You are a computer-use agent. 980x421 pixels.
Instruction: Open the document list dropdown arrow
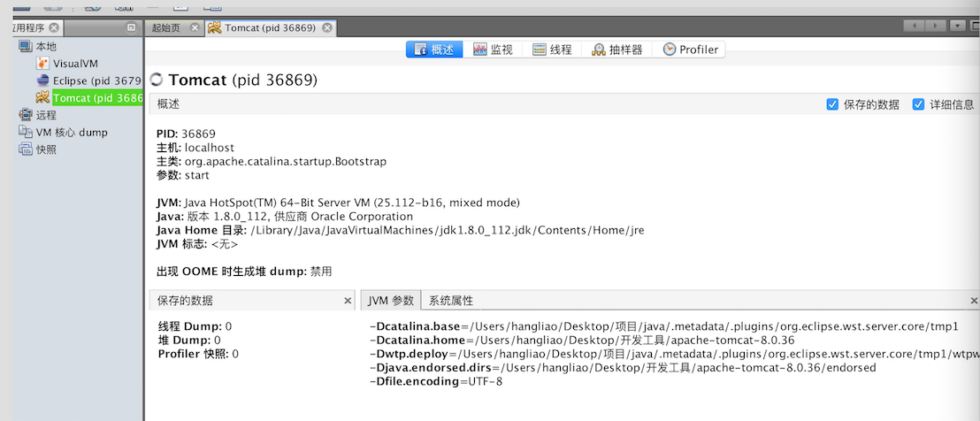click(x=958, y=26)
